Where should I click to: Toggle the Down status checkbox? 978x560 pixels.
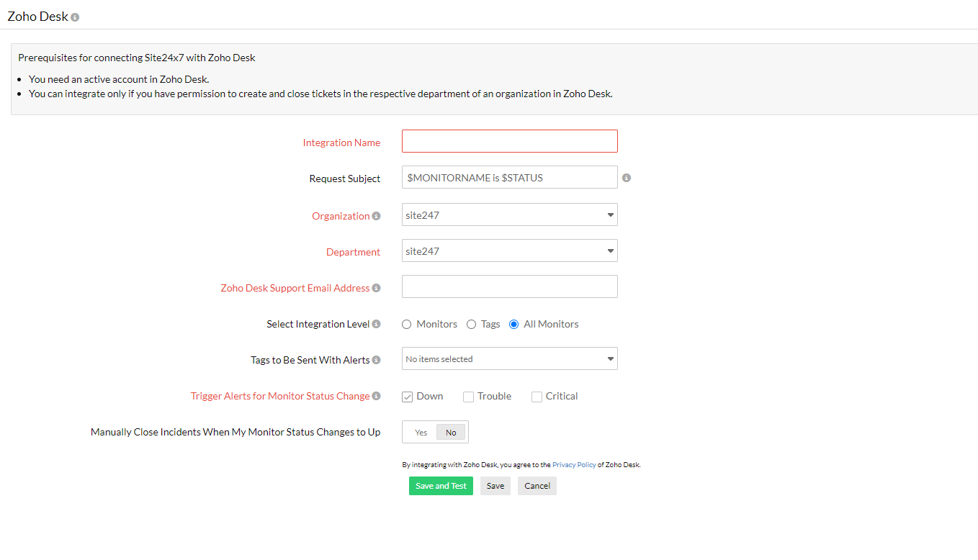click(x=408, y=397)
